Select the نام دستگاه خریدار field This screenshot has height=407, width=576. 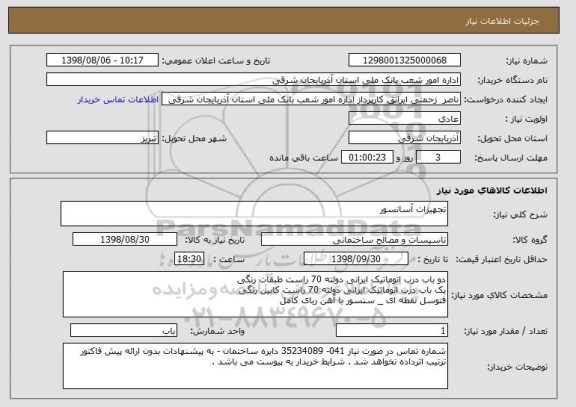point(253,80)
